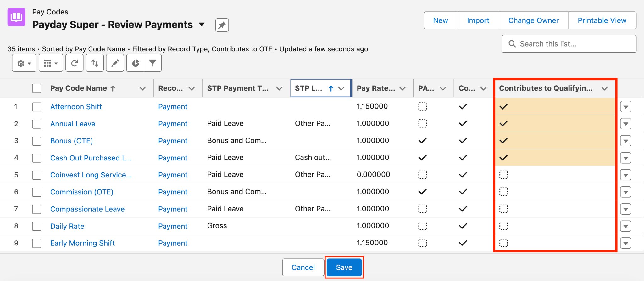
Task: Toggle the select-all rows checkbox
Action: click(x=37, y=88)
